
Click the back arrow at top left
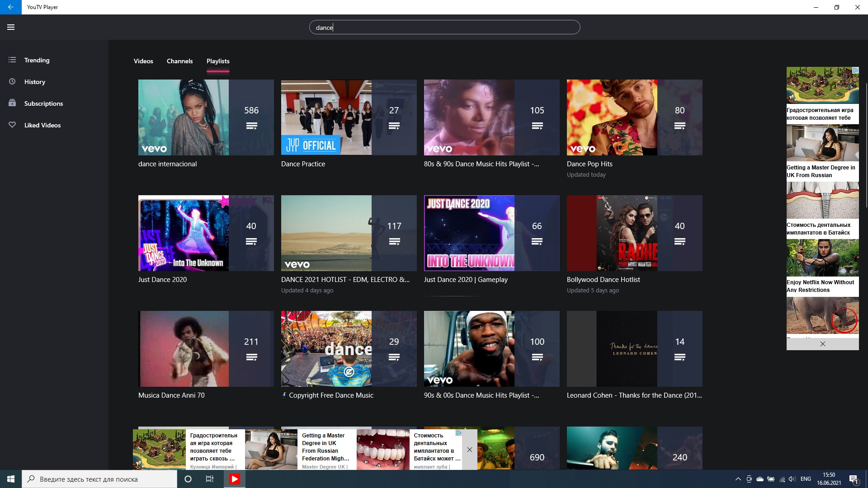(10, 7)
